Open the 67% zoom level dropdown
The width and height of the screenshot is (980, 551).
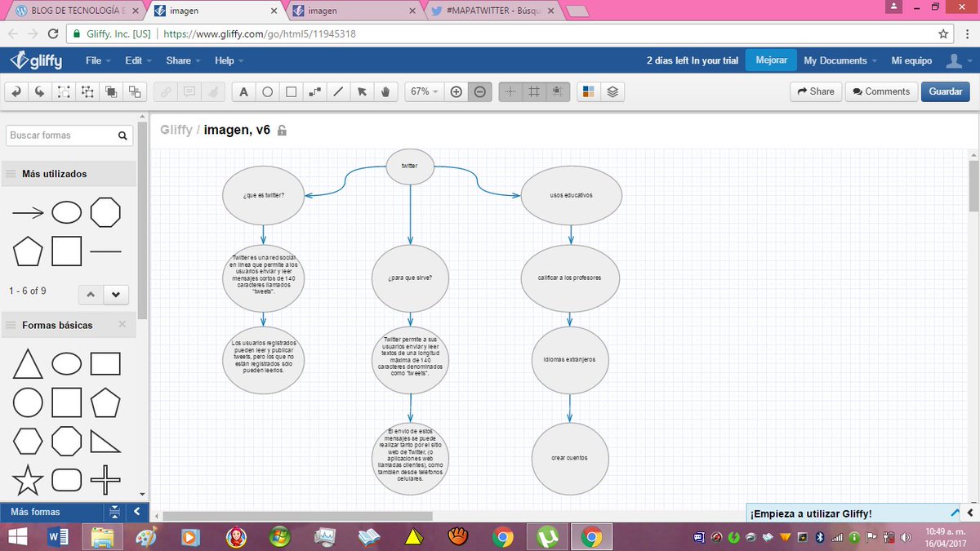[424, 91]
